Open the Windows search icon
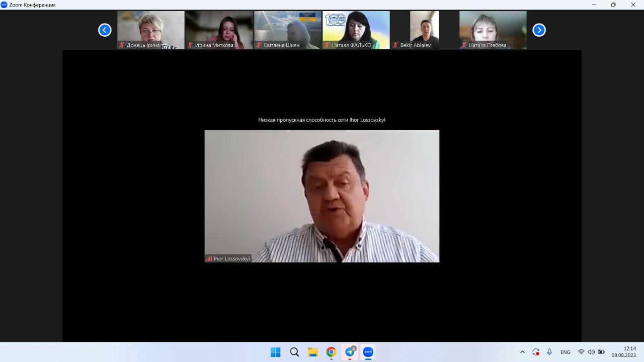 pos(294,352)
